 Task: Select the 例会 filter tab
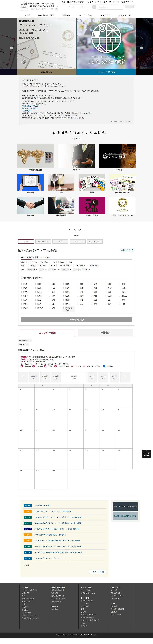coord(60,241)
